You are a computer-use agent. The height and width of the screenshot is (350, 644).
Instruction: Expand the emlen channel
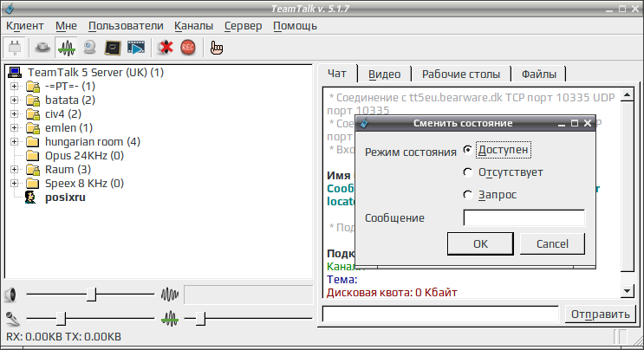point(15,128)
